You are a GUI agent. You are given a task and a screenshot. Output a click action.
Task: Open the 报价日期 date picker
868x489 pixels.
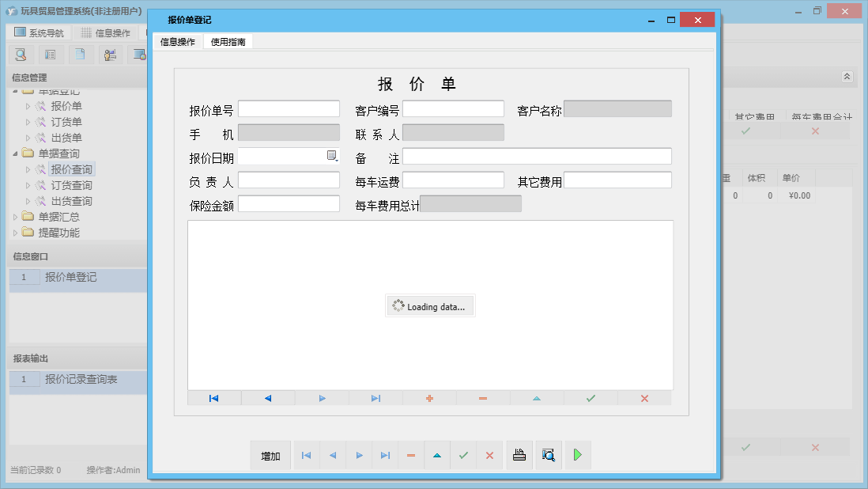[x=333, y=156]
